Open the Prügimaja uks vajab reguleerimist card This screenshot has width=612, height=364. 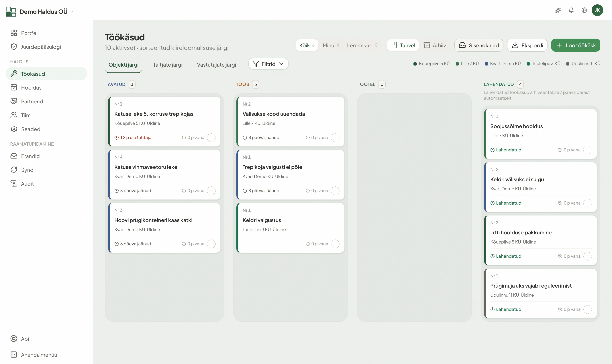[x=541, y=293]
